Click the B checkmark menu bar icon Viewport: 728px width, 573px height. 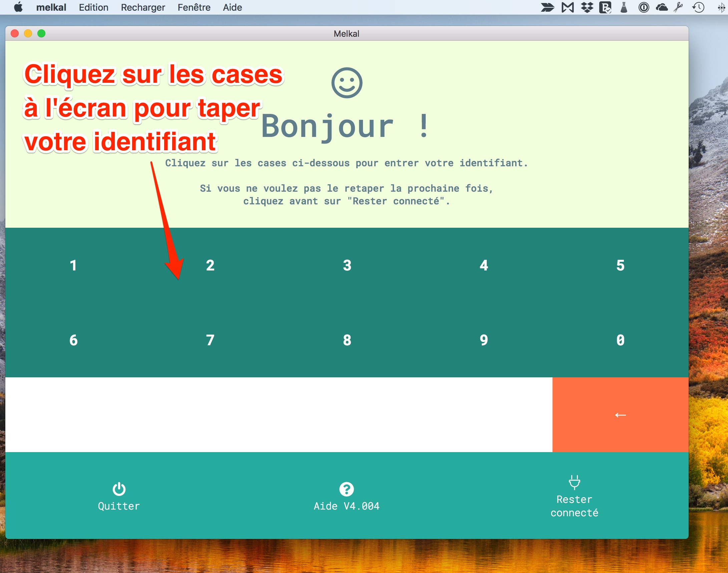coord(605,7)
